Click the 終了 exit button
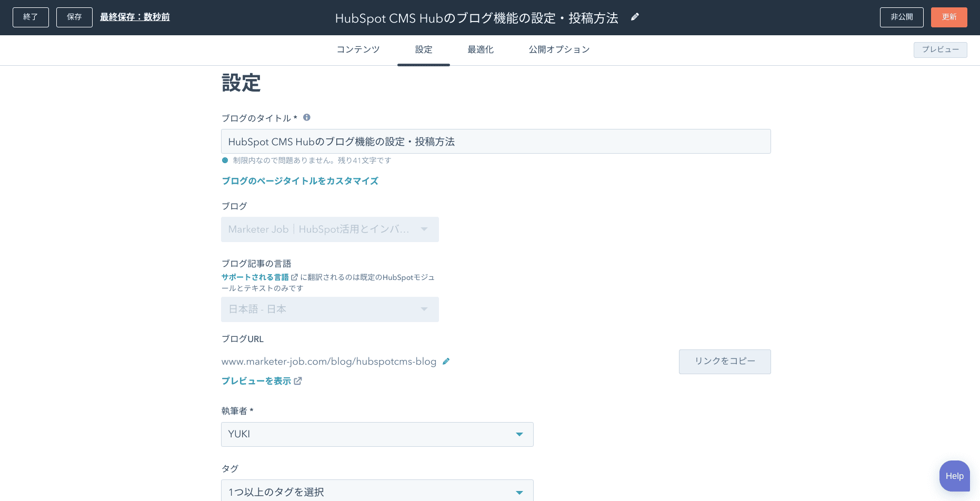The image size is (980, 501). pos(31,17)
